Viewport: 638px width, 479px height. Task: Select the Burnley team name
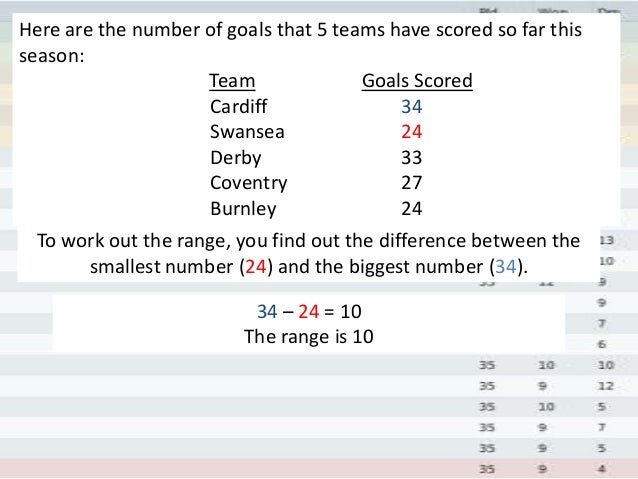[243, 209]
